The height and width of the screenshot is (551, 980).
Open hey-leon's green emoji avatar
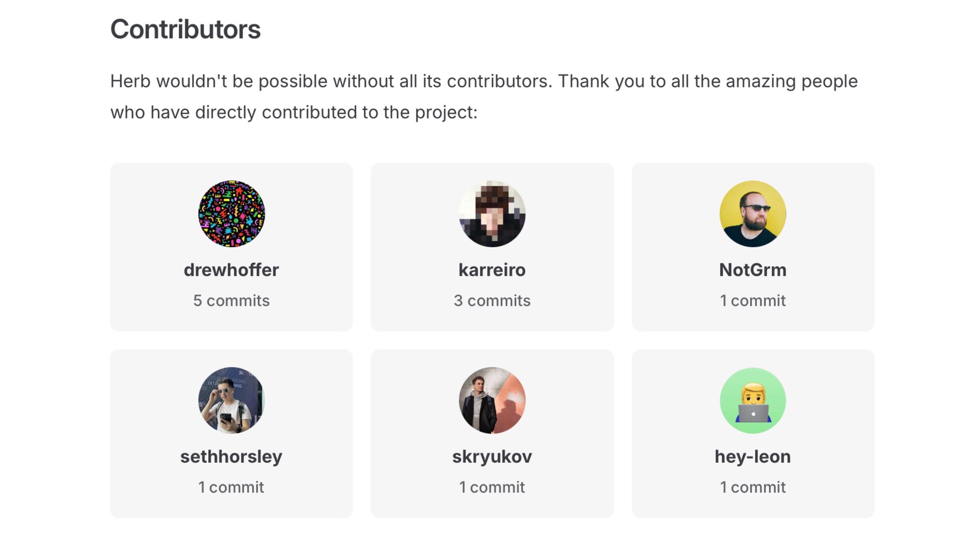pyautogui.click(x=753, y=400)
